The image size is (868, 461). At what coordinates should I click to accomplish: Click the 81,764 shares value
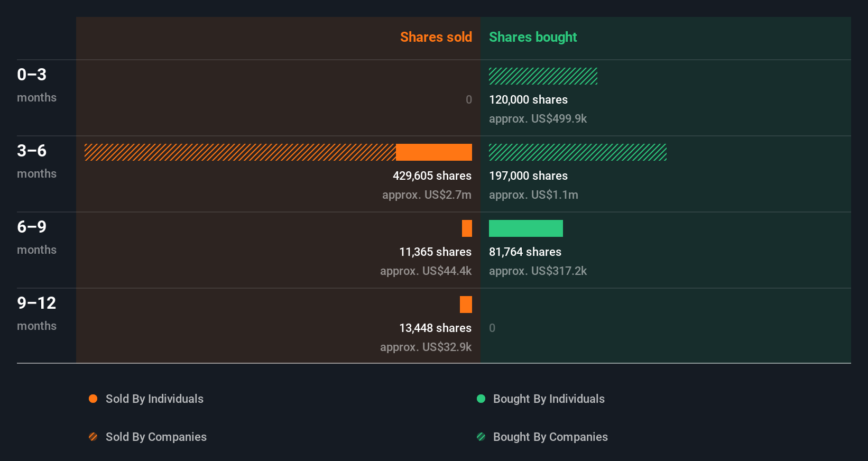(525, 252)
